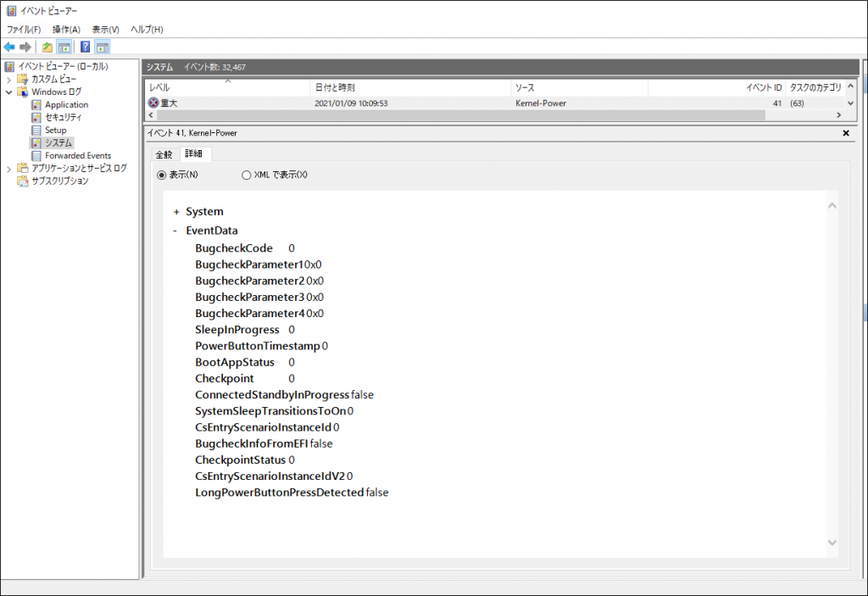Image resolution: width=868 pixels, height=596 pixels.
Task: Click the イベント ビューアー (ローカル) root icon
Action: (x=9, y=66)
